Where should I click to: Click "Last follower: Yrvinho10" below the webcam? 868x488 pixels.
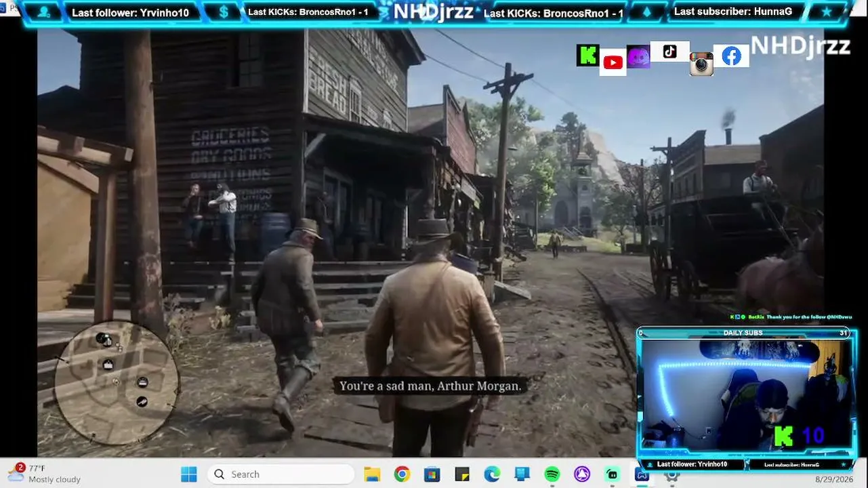692,464
